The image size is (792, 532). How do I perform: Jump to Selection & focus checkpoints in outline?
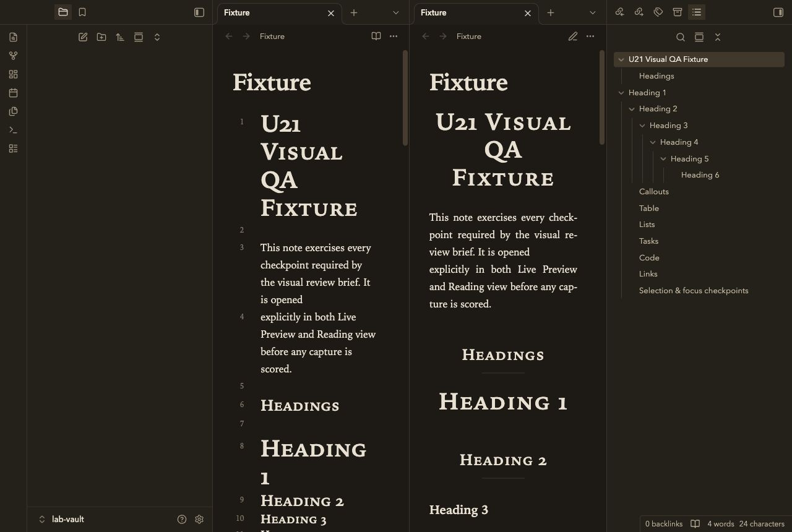[694, 291]
